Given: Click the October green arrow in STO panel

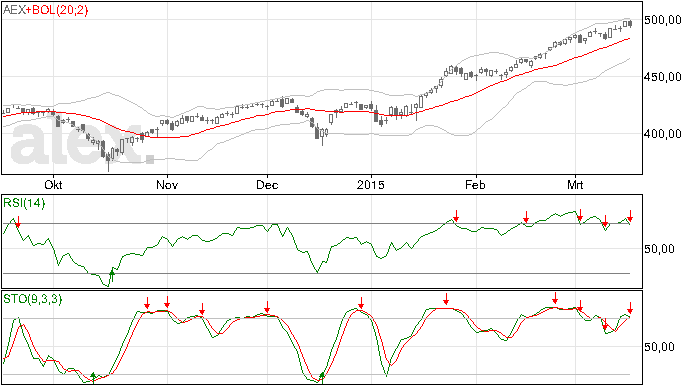Looking at the screenshot, I should (93, 377).
